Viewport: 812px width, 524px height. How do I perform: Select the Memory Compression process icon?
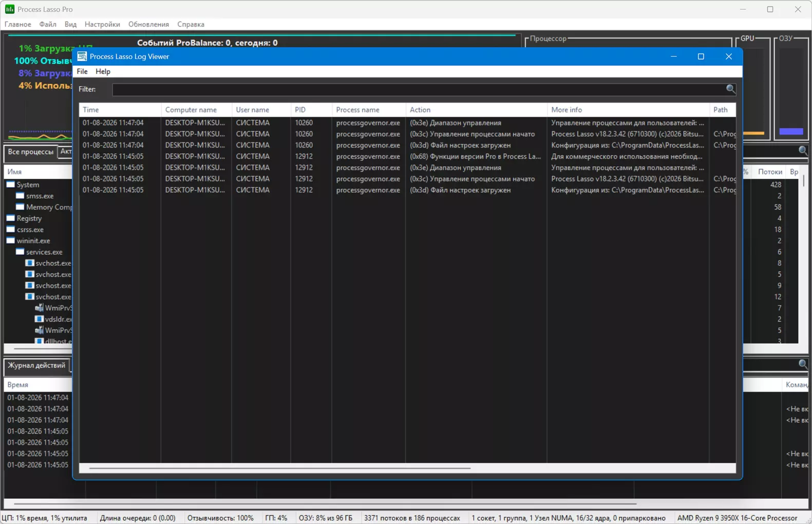pyautogui.click(x=20, y=207)
